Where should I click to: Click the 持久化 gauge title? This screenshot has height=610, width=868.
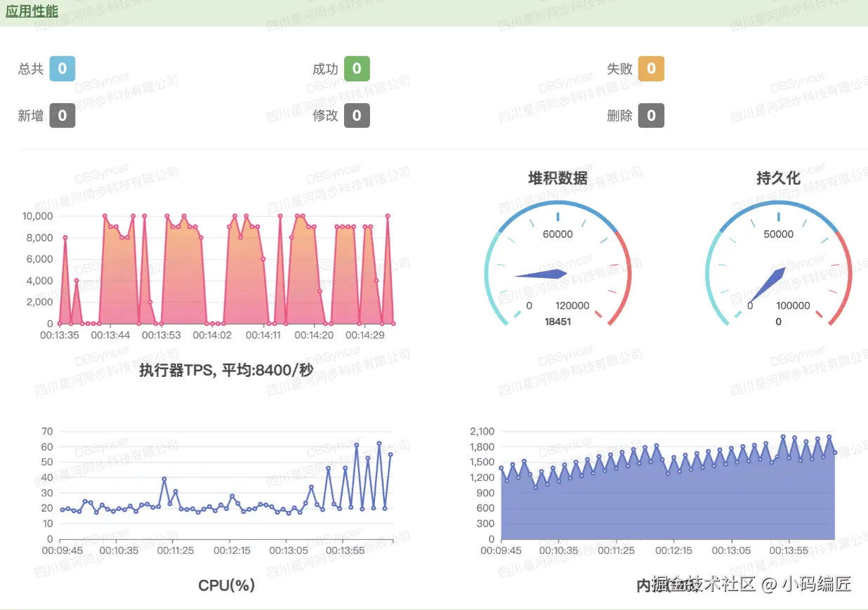(x=778, y=178)
